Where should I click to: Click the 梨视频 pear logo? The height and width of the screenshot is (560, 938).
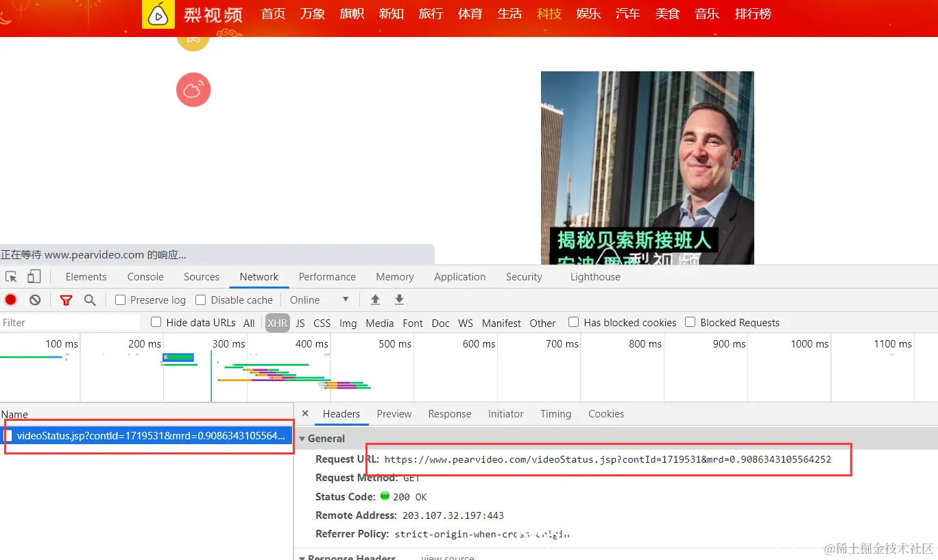pos(158,14)
